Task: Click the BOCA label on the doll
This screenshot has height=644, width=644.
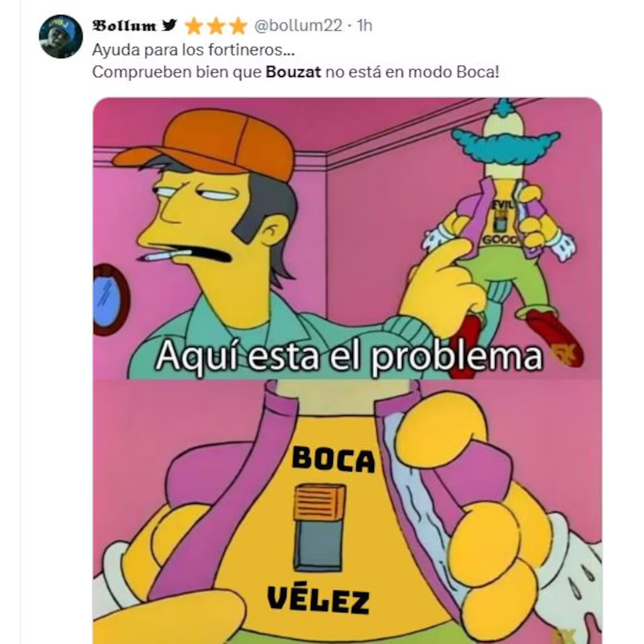Action: 334,459
